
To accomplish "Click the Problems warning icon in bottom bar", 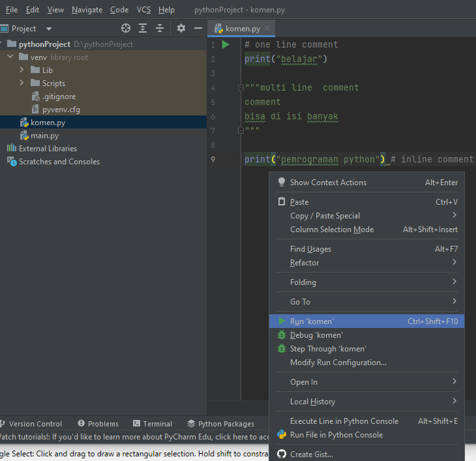I will click(81, 423).
